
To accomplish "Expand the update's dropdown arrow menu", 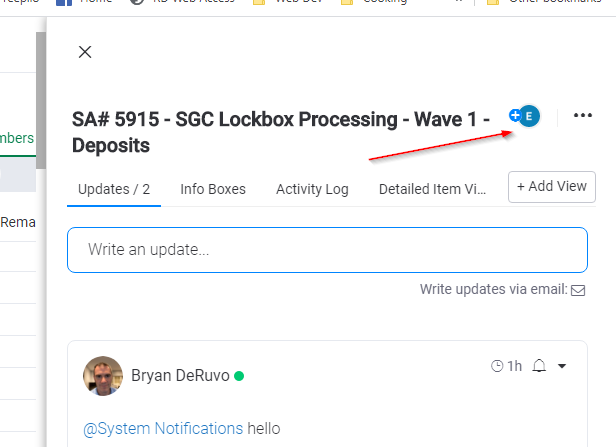I will tap(562, 366).
